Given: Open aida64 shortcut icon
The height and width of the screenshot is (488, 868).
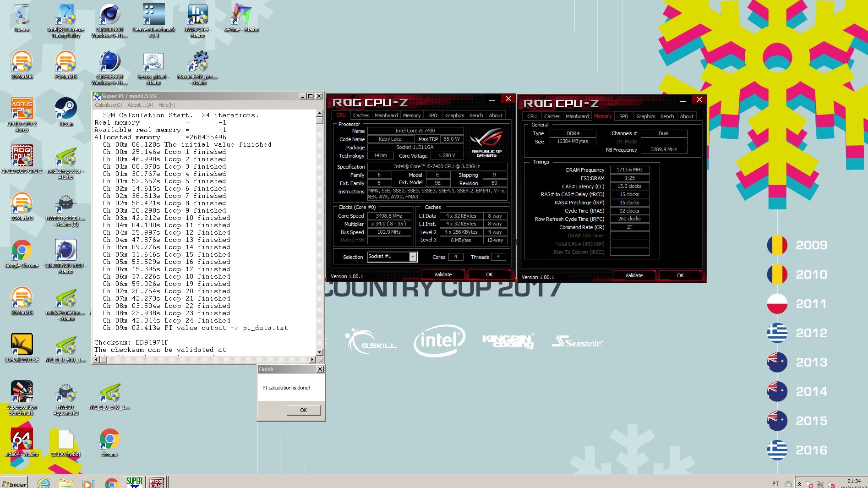Looking at the screenshot, I should point(22,443).
